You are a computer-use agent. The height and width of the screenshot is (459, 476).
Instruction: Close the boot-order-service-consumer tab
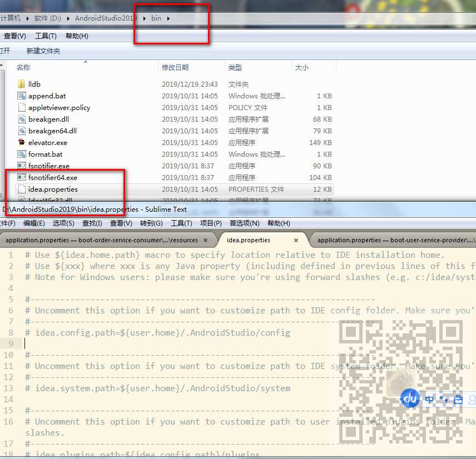206,240
